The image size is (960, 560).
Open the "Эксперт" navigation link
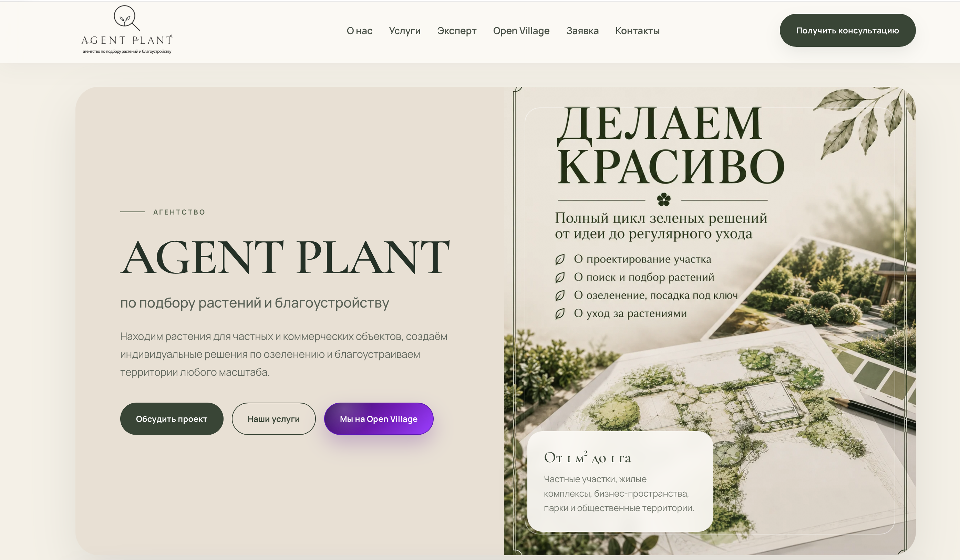pos(457,31)
